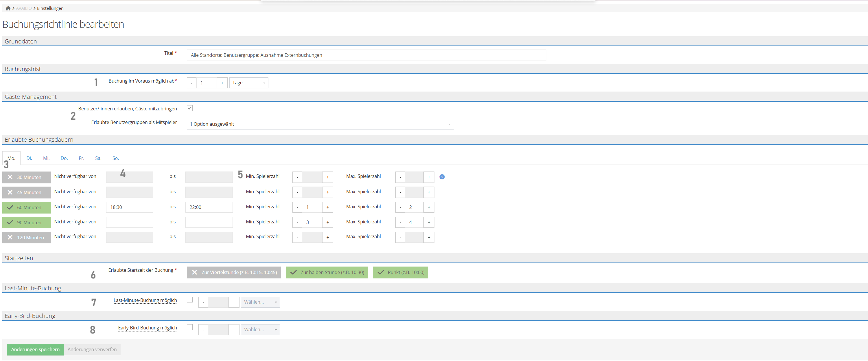Check Early-Bird-Buchung möglich checkbox
The image size is (868, 361).
[190, 327]
